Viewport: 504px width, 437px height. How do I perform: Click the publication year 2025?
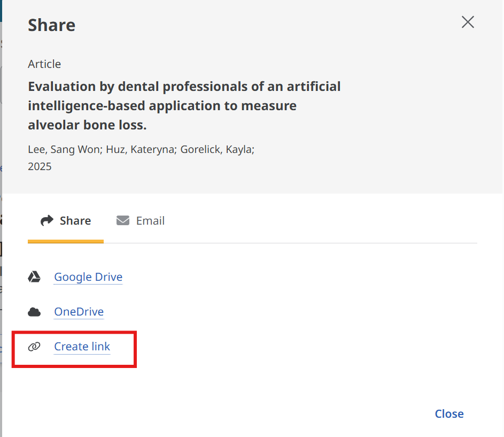tap(40, 166)
